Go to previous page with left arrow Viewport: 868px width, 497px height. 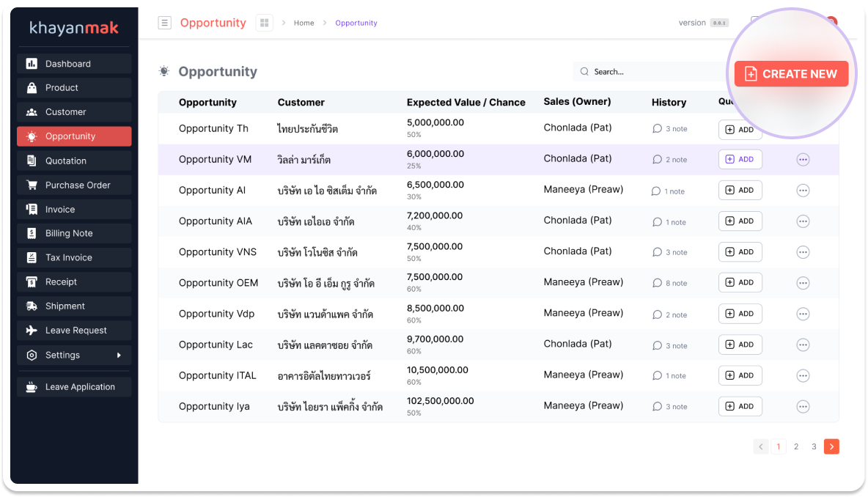point(761,446)
